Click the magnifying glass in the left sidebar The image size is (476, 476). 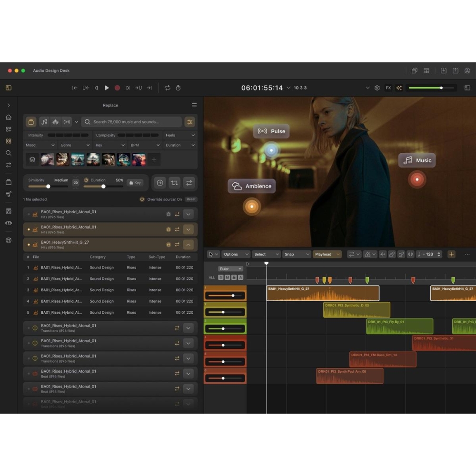pyautogui.click(x=8, y=153)
